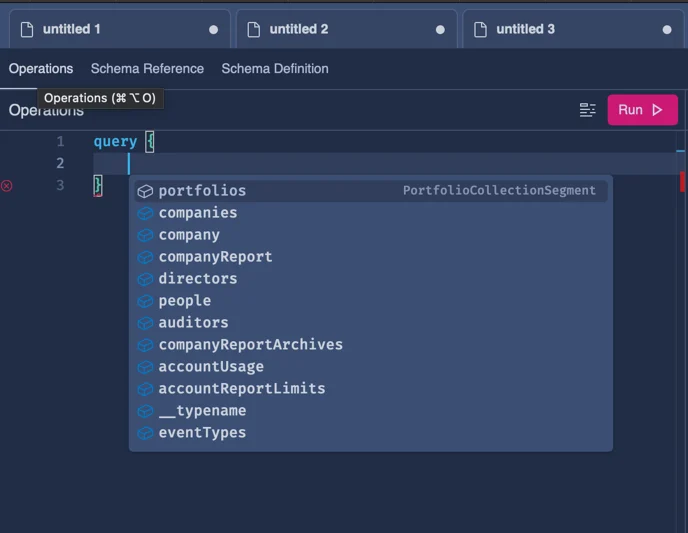Select portfolios autocomplete suggestion

(371, 191)
